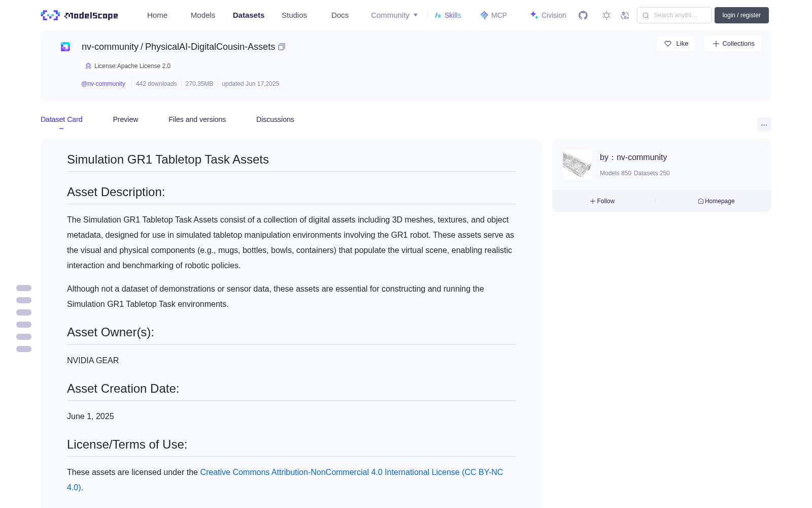The image size is (812, 508).
Task: Switch language with the translate icon
Action: 625,15
